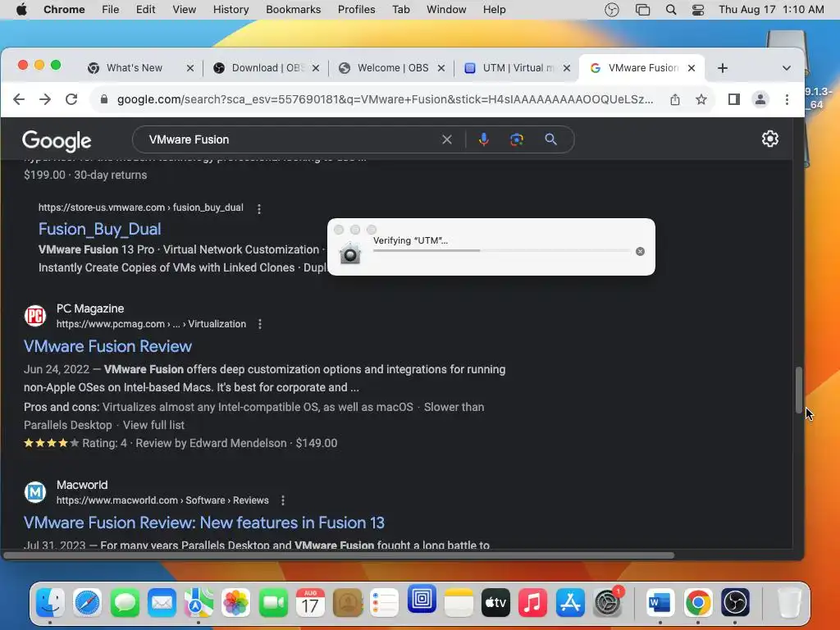Focus the Chrome address bar URL

385,99
